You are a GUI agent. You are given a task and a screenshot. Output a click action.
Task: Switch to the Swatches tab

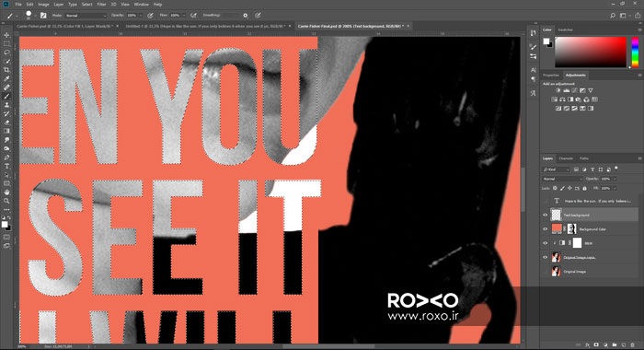pyautogui.click(x=565, y=29)
